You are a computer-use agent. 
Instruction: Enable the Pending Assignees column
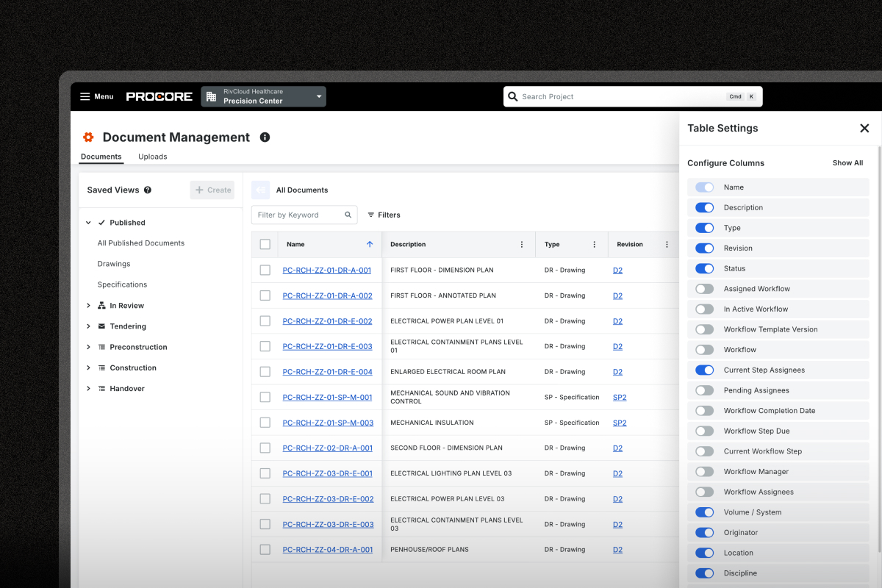click(704, 390)
